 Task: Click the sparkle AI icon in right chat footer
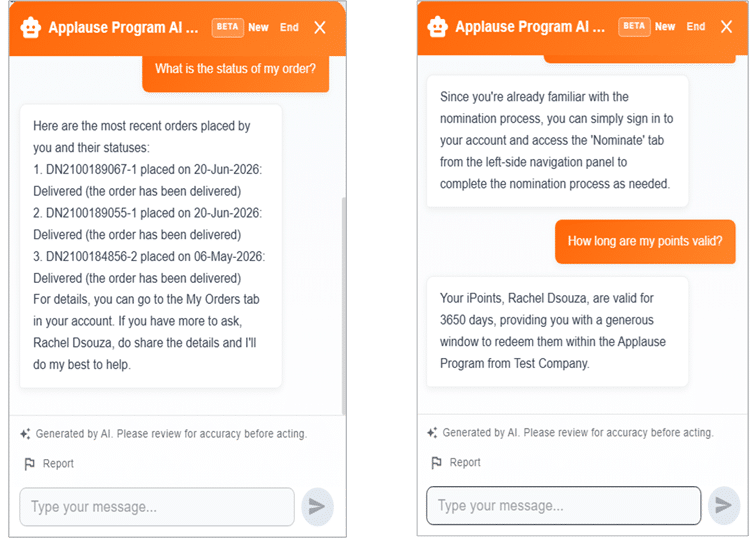coord(432,432)
